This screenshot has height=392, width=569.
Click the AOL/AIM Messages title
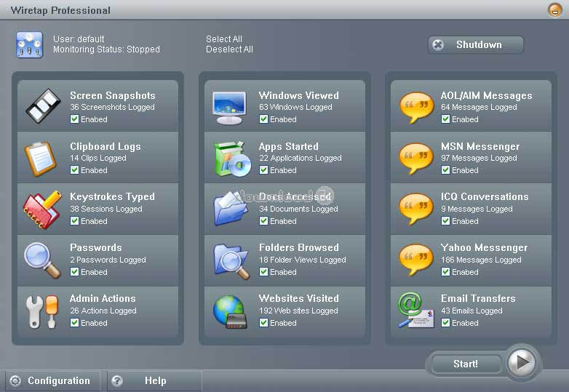tap(486, 95)
